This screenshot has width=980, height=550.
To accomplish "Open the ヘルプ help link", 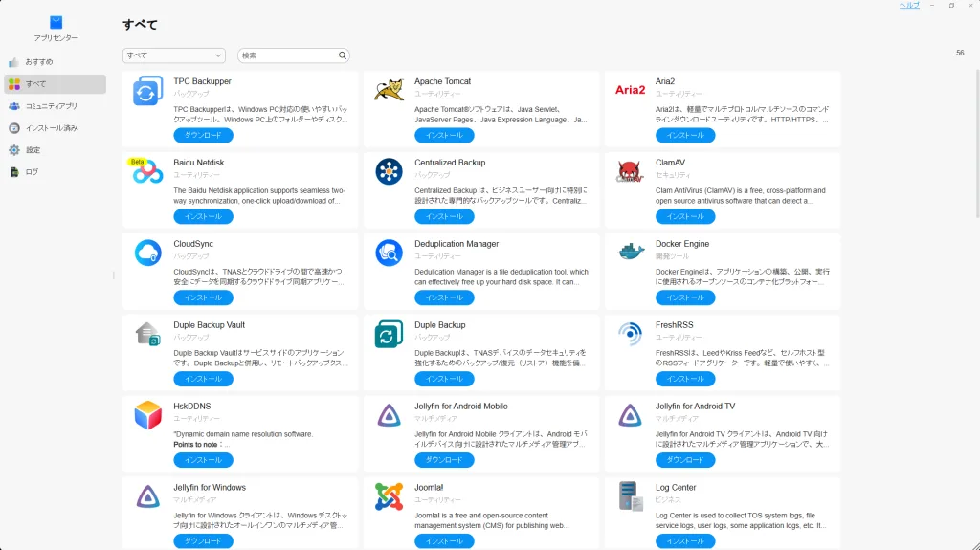I will pyautogui.click(x=909, y=5).
